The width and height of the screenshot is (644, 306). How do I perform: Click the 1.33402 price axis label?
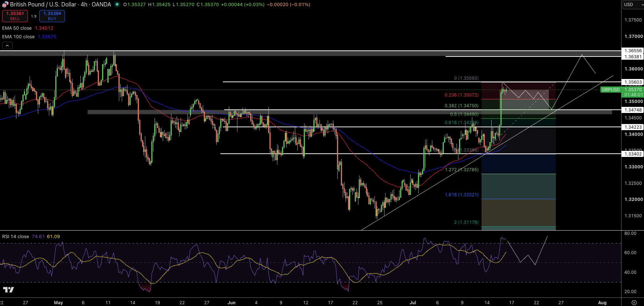(633, 154)
